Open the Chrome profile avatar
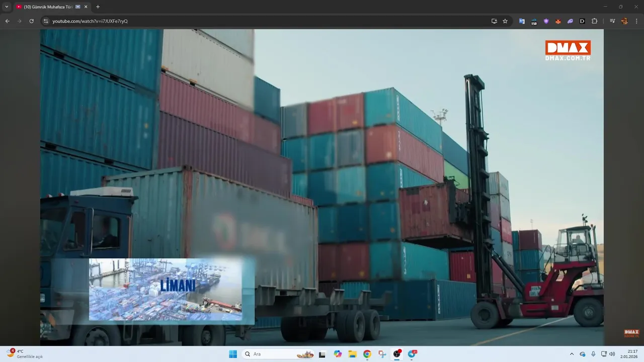 pyautogui.click(x=624, y=21)
